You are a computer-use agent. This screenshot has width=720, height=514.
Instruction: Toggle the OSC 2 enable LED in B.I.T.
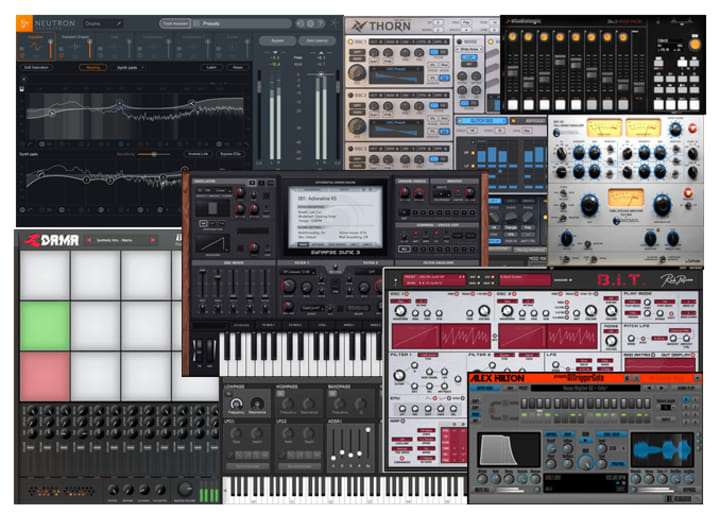(514, 294)
